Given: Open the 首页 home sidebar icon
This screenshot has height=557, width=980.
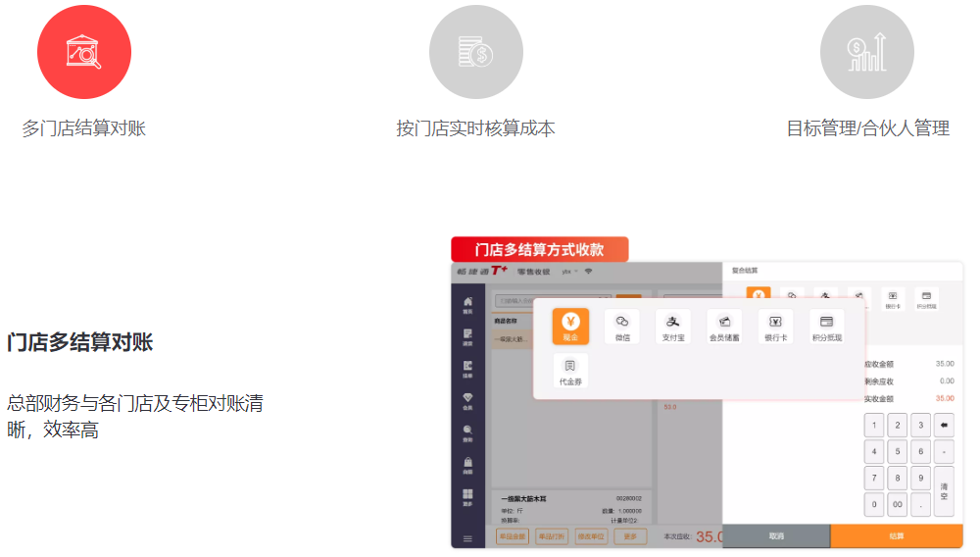Looking at the screenshot, I should 467,304.
